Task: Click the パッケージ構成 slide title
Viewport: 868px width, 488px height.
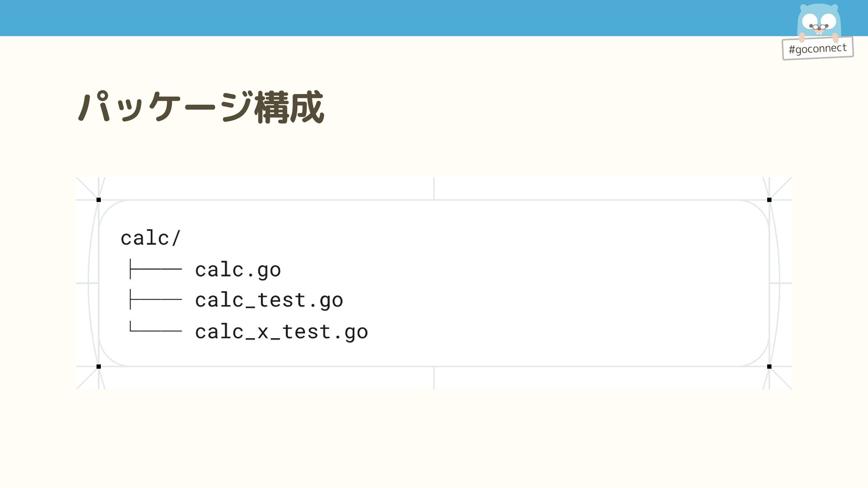Action: pyautogui.click(x=201, y=108)
